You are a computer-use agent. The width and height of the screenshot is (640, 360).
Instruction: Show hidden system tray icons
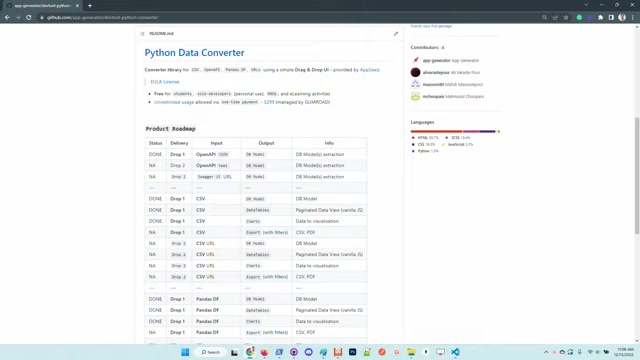point(546,352)
